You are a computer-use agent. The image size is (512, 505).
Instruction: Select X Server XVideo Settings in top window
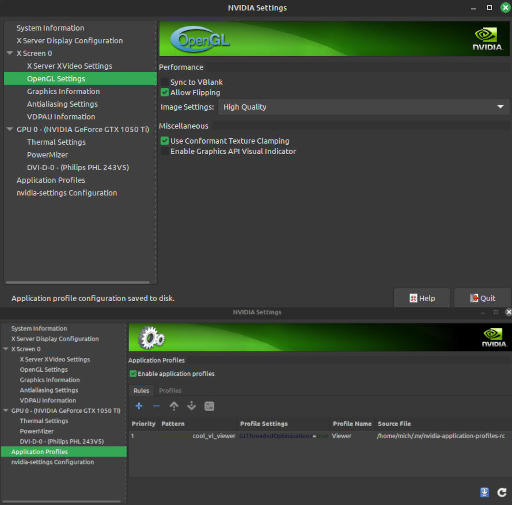[69, 66]
